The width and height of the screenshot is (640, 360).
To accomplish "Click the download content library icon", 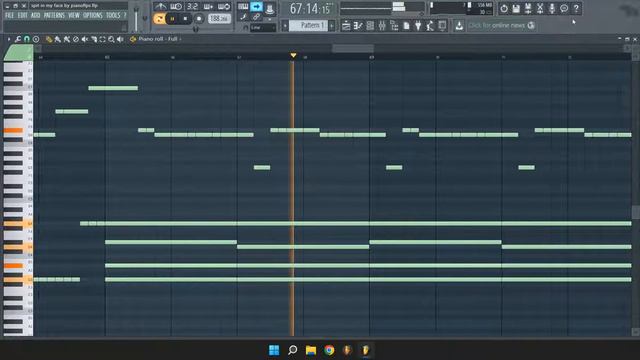I will [x=459, y=26].
